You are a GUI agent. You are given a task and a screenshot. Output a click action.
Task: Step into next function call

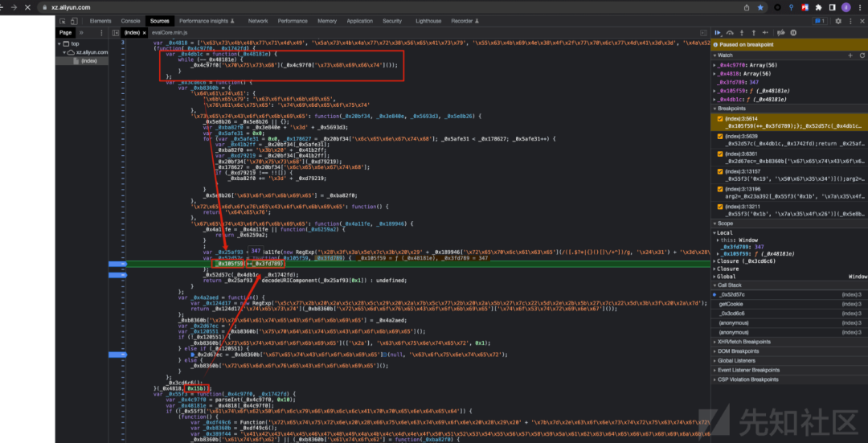pyautogui.click(x=743, y=33)
